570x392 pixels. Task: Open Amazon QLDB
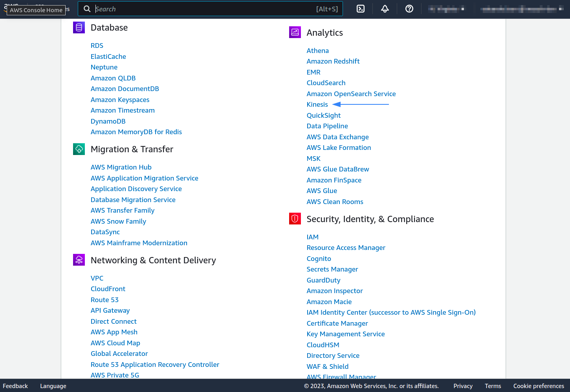pyautogui.click(x=113, y=78)
